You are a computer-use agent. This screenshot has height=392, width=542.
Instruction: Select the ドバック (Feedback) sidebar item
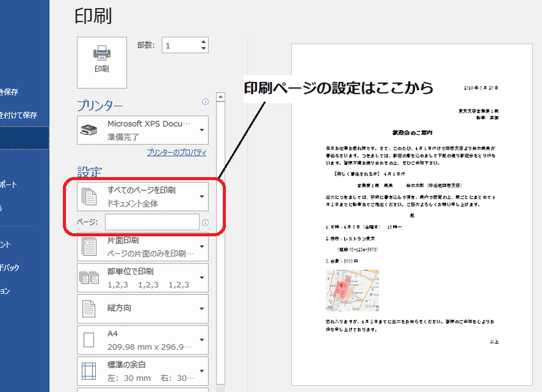[x=10, y=268]
